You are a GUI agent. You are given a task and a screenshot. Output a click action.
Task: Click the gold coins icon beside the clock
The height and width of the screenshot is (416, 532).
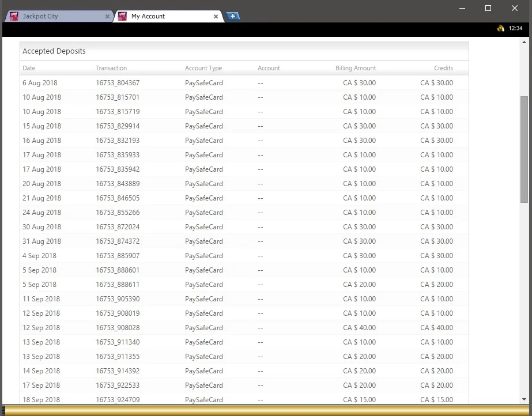click(x=501, y=28)
